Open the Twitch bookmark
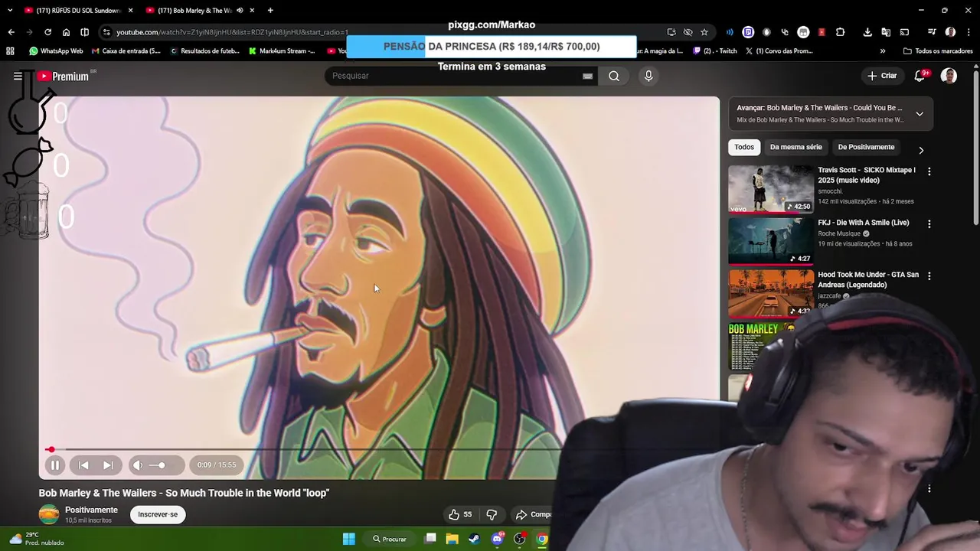 click(715, 51)
